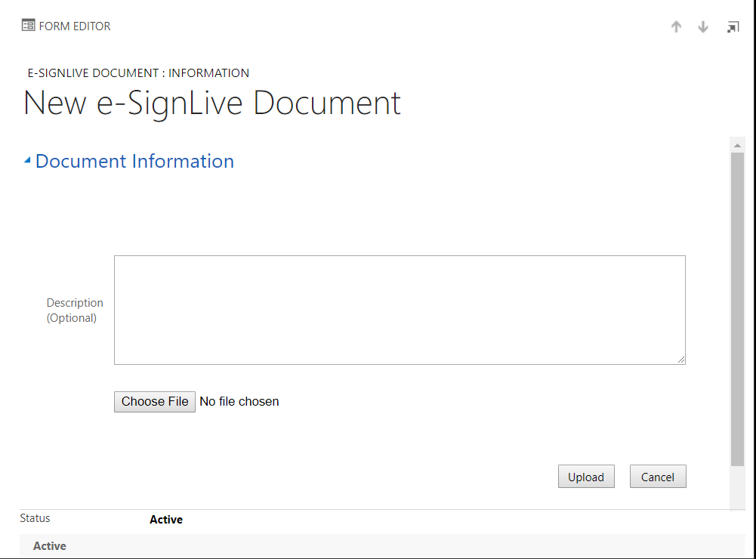Click the FORM EDITOR title text
Screen dimensions: 756x559
click(75, 26)
